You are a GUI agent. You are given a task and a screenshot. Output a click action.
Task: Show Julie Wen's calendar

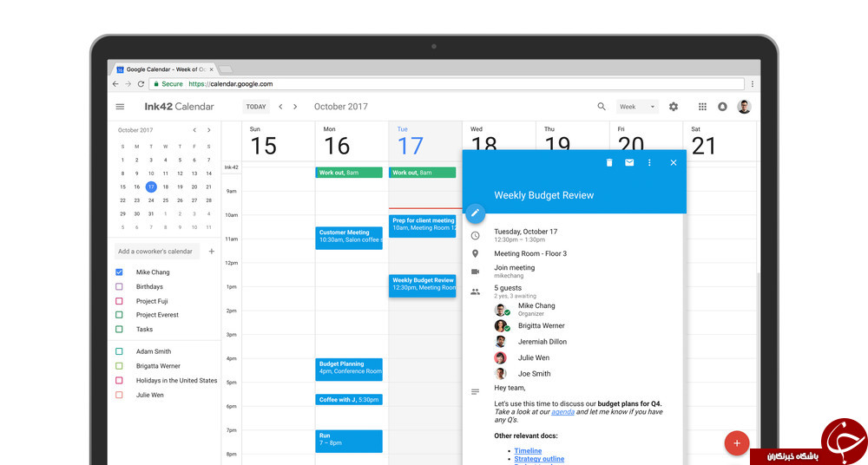click(x=119, y=396)
